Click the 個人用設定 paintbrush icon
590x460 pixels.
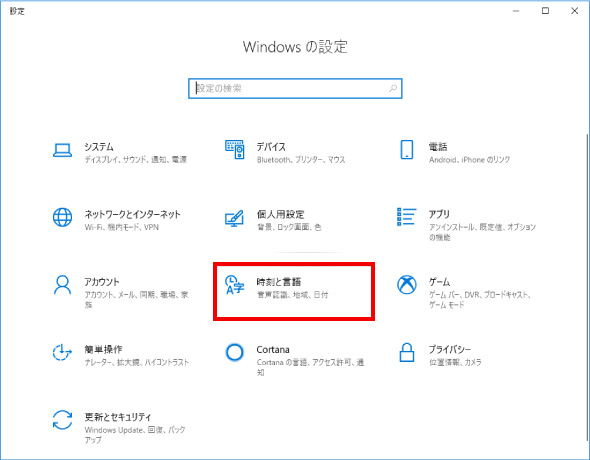tap(234, 218)
